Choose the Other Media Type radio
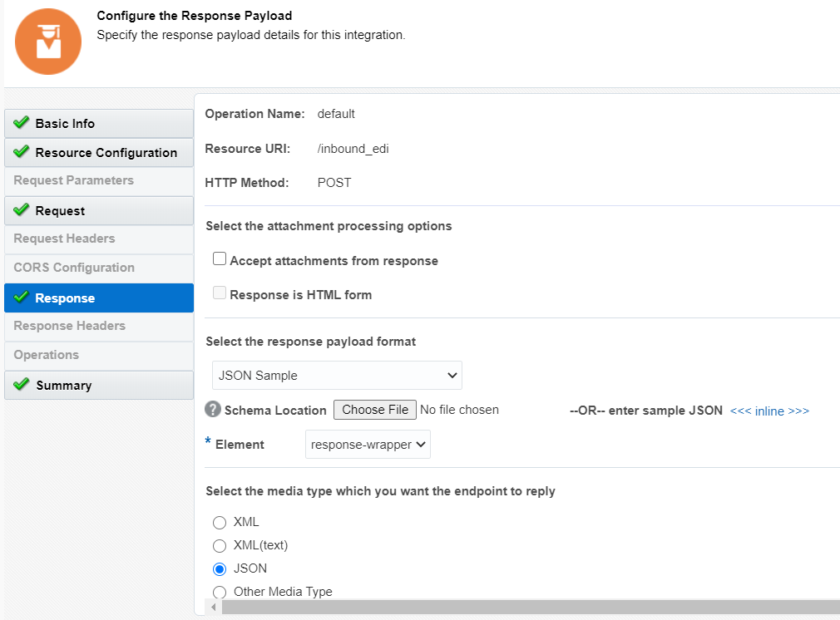 [x=220, y=593]
